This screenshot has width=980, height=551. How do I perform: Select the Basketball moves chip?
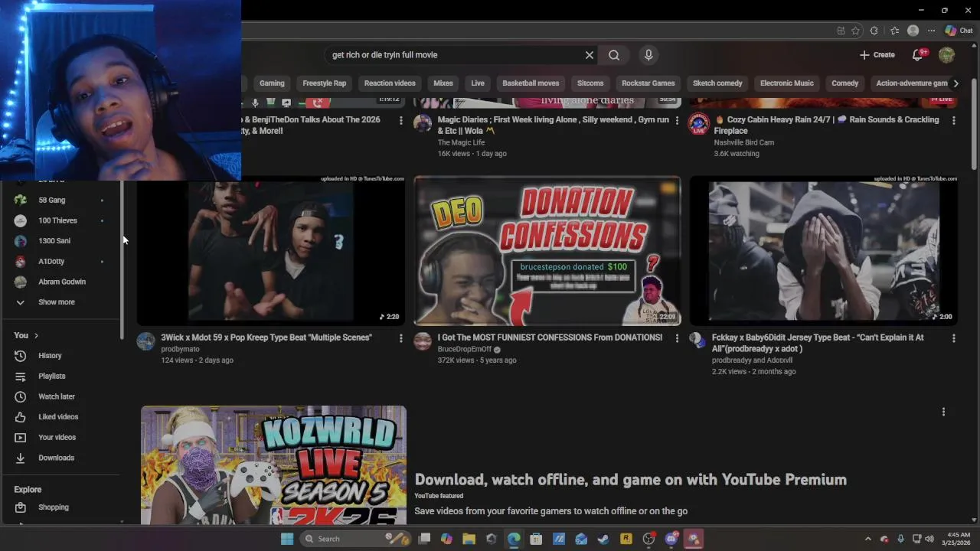pyautogui.click(x=531, y=83)
